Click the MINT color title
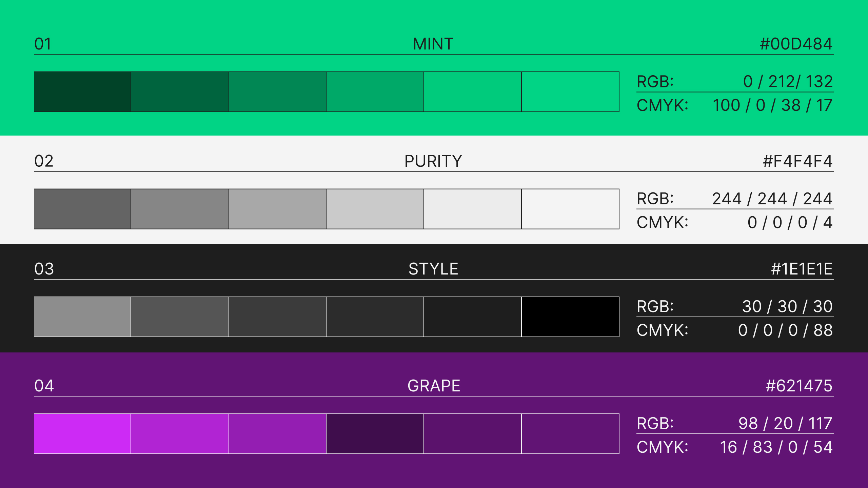 [433, 44]
